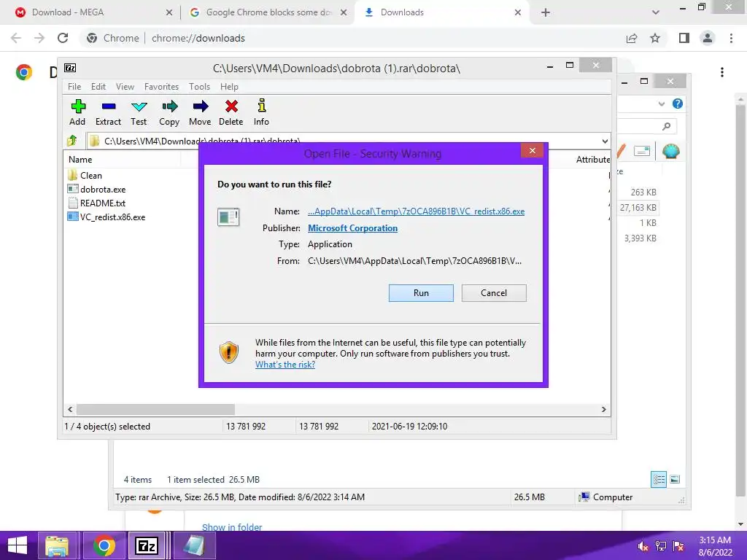Switch Explorer to details view icon

(x=659, y=479)
